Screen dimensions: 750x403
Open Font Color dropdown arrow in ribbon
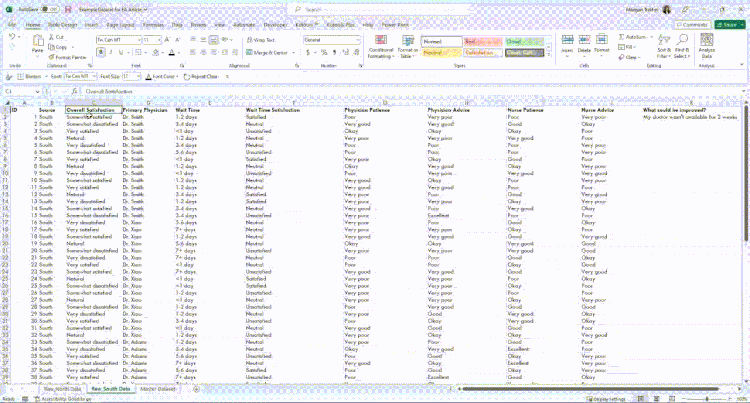coord(179,53)
